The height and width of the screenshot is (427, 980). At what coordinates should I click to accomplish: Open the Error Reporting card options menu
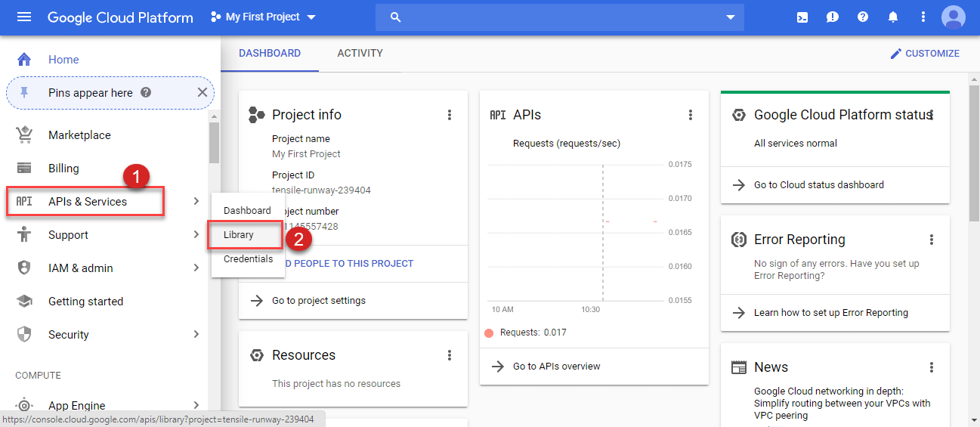[x=932, y=240]
